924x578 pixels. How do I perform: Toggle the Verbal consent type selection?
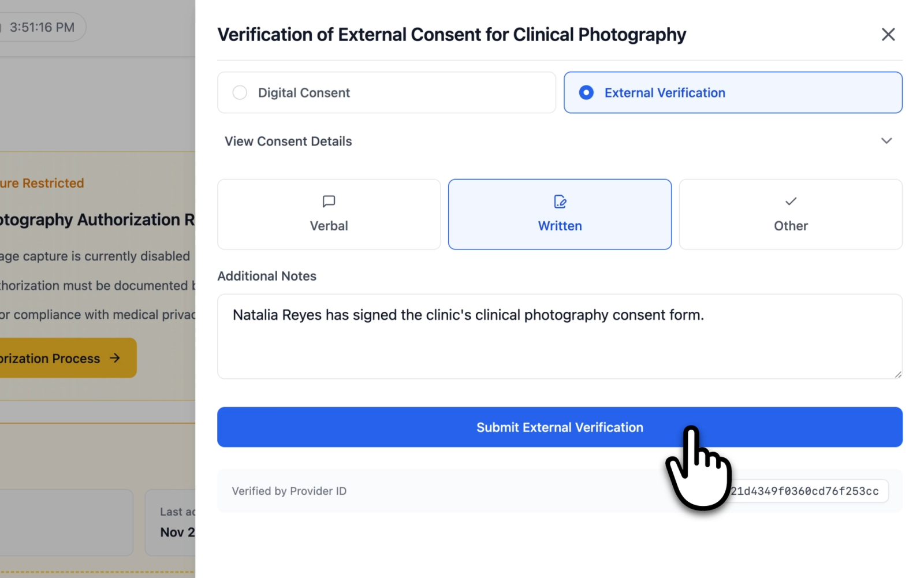(329, 214)
